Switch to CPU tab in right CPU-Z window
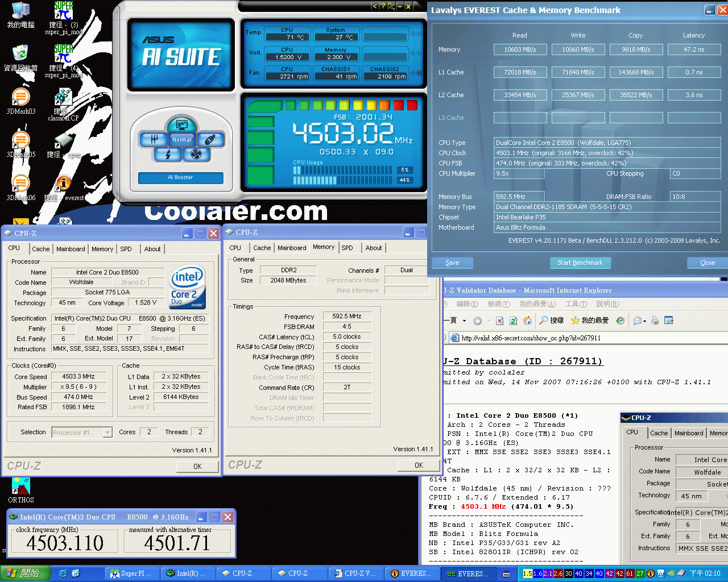This screenshot has width=728, height=582. (235, 248)
